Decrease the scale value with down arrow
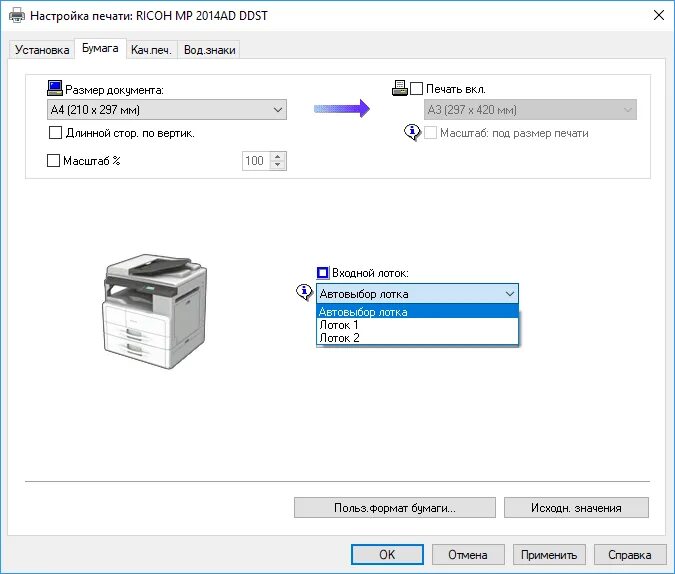Image resolution: width=675 pixels, height=574 pixels. (278, 165)
